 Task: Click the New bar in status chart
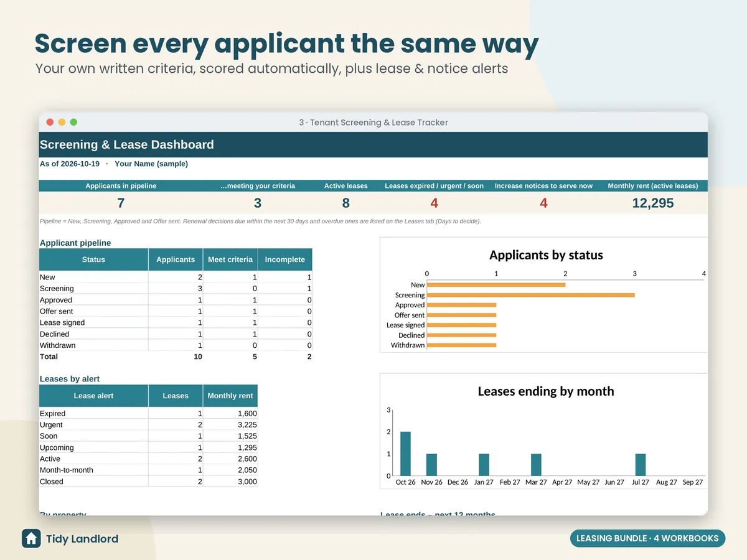tap(496, 285)
